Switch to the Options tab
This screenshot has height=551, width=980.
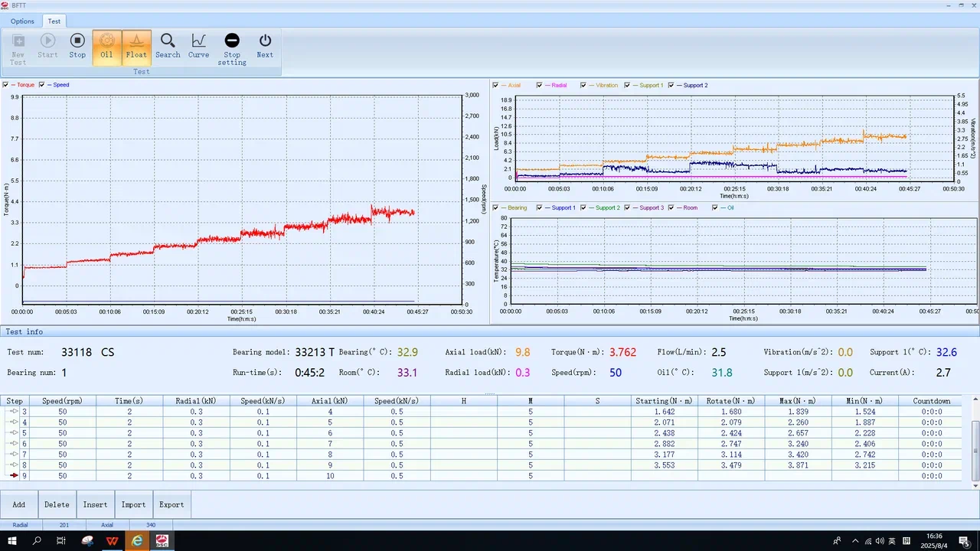click(22, 21)
